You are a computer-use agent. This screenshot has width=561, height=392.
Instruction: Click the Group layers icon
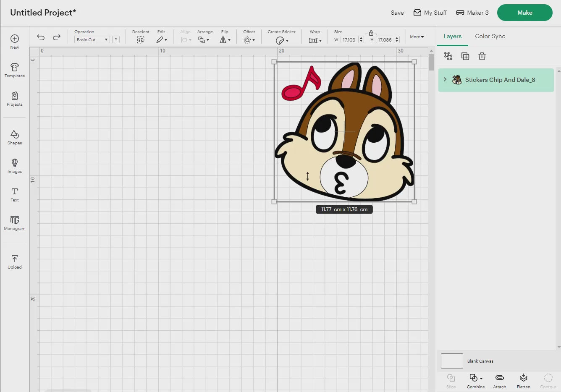448,56
